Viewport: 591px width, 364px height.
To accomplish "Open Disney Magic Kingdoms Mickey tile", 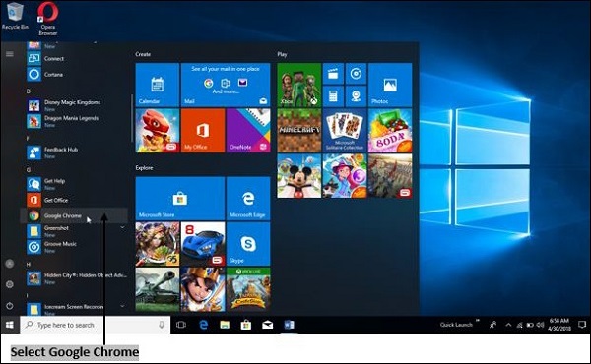I will point(298,176).
